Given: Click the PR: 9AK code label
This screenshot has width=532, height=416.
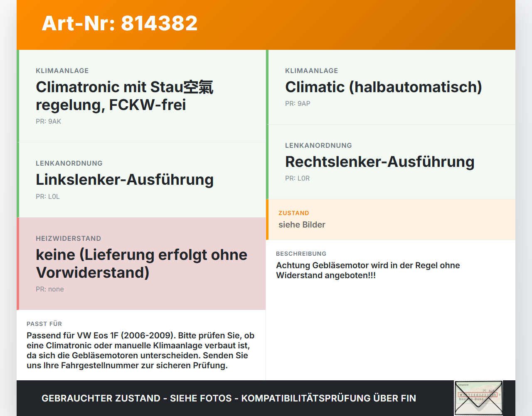Looking at the screenshot, I should [49, 121].
